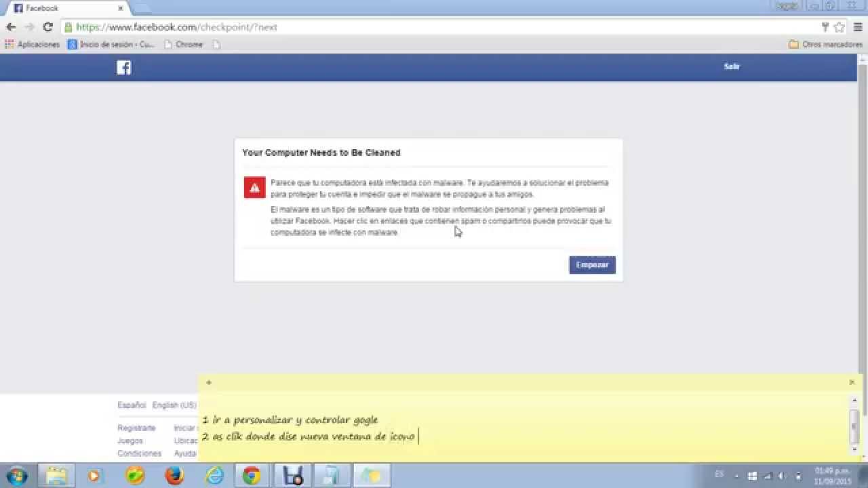This screenshot has width=868, height=488.
Task: Open the Windows Start menu
Action: [x=16, y=476]
